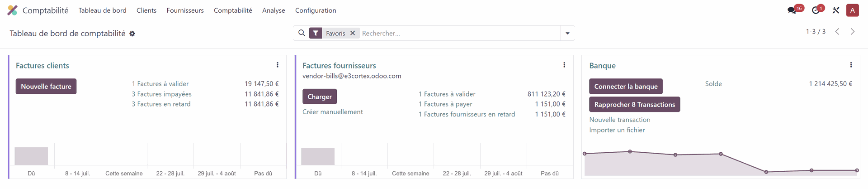868x189 pixels.
Task: Open Banque card options menu
Action: [851, 65]
